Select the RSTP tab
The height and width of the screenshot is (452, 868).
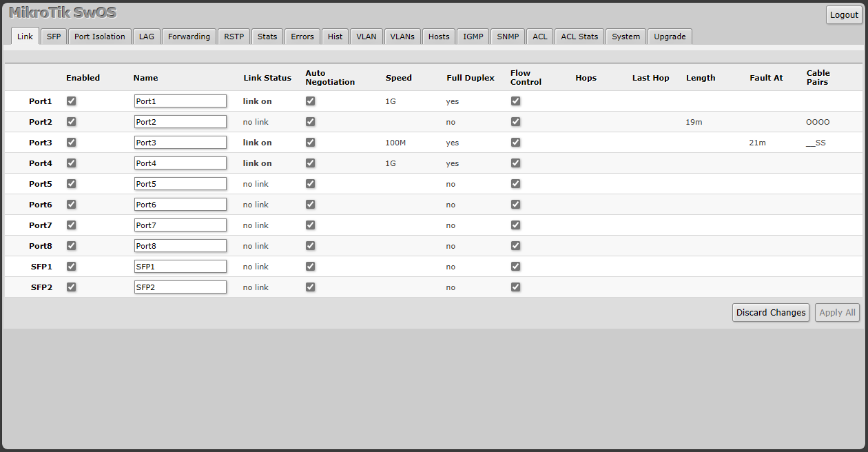(234, 37)
